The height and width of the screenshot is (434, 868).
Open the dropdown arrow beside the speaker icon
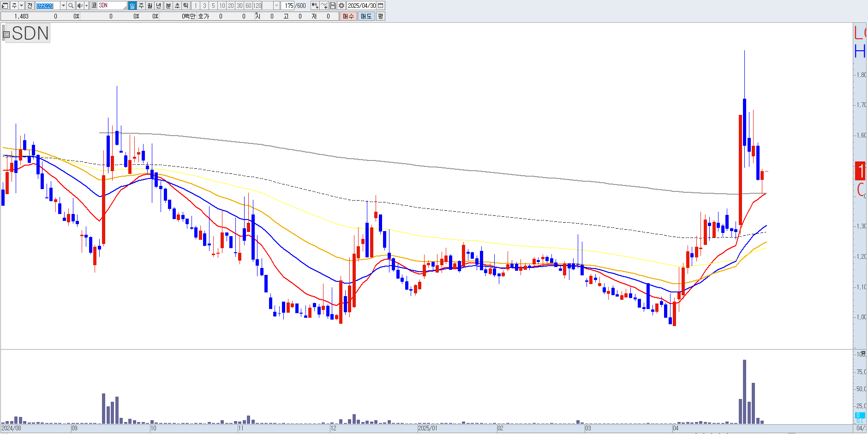pos(86,6)
